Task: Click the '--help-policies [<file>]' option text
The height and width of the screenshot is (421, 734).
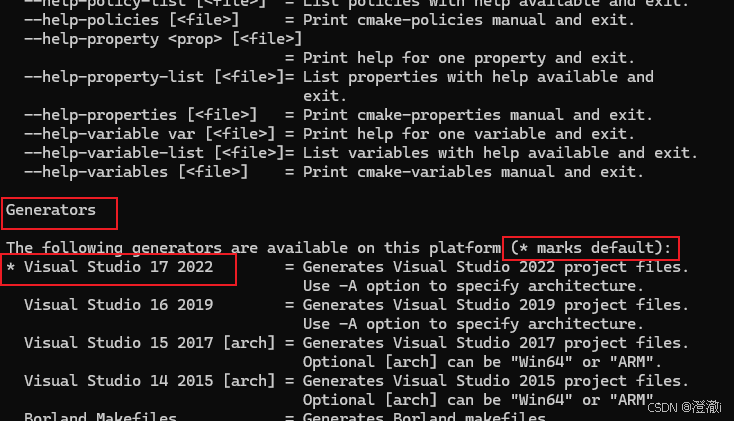Action: click(x=132, y=20)
